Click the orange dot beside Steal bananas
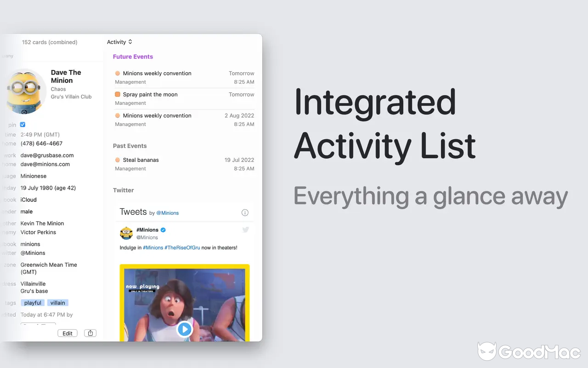The image size is (588, 368). click(118, 160)
